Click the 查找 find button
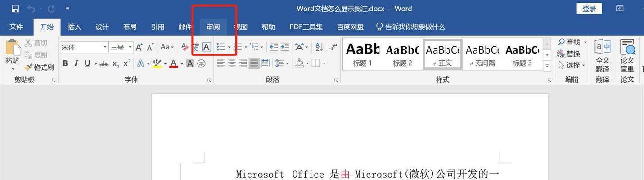The height and width of the screenshot is (180, 644). tap(569, 42)
